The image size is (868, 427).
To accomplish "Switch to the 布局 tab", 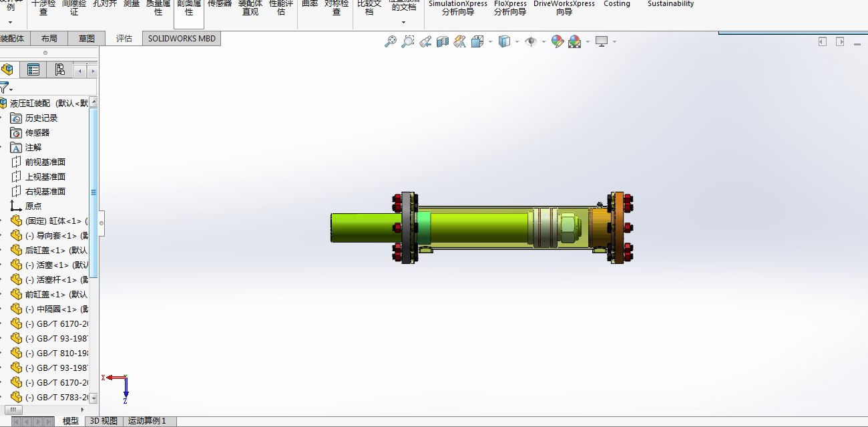I will (49, 39).
